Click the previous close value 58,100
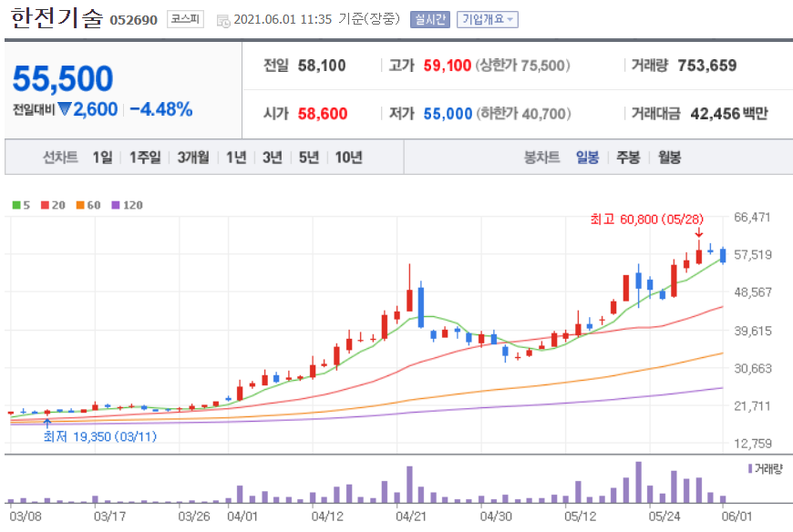Screen dimensions: 793x532 (x=322, y=66)
